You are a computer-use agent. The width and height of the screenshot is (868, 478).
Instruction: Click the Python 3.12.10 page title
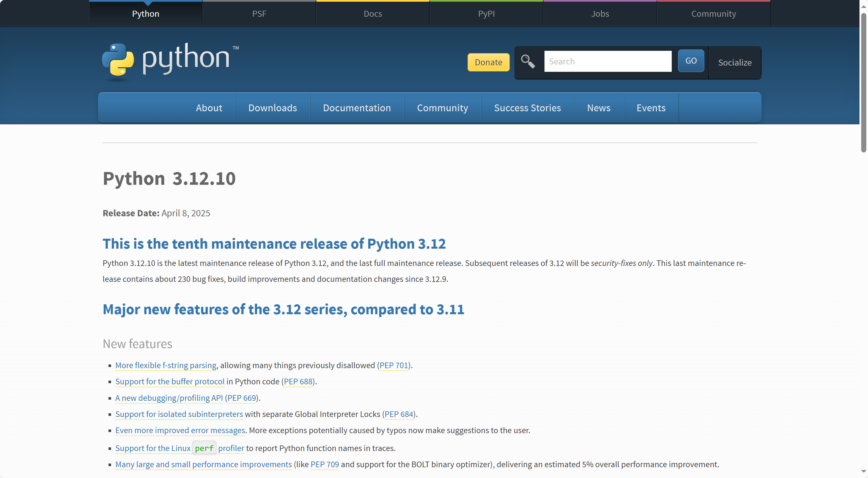tap(169, 178)
